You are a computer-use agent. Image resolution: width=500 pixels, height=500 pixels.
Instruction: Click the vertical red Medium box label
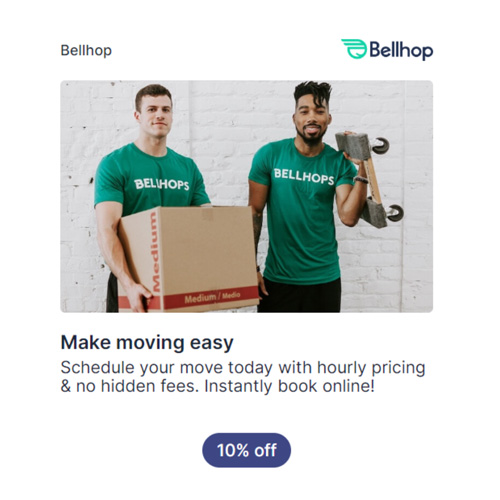click(x=154, y=252)
